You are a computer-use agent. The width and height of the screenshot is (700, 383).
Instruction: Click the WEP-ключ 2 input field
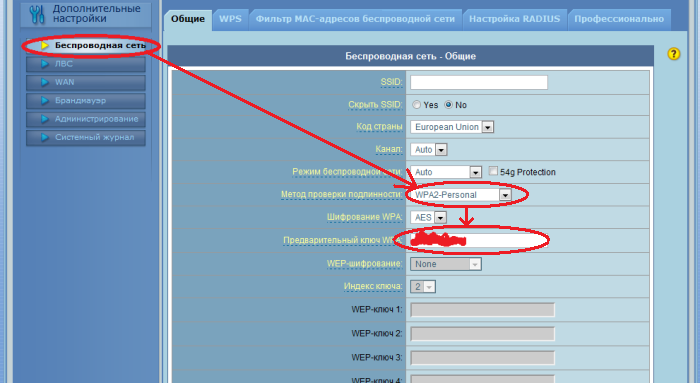pos(483,333)
